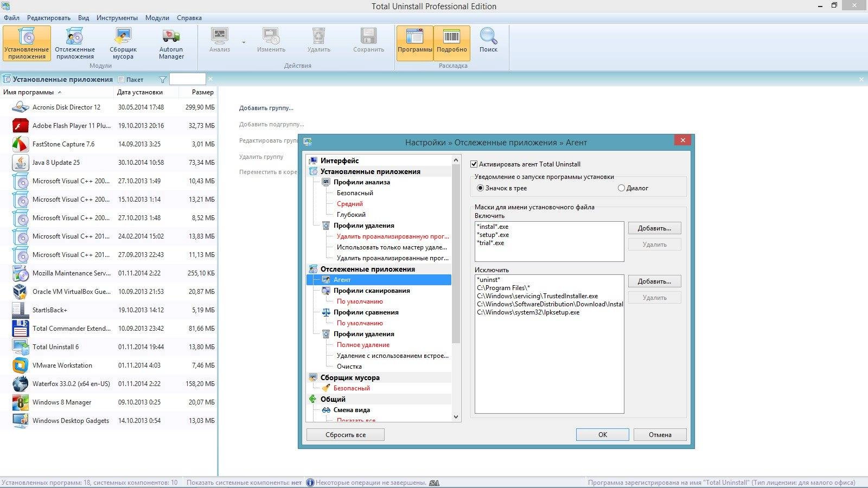Click Добавить button for Включить masks
The image size is (868, 488).
coord(654,228)
